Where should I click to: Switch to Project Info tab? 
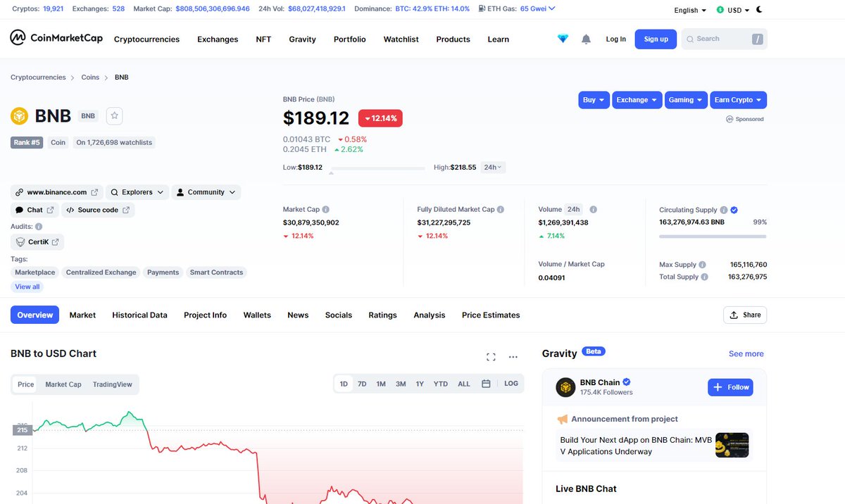[205, 315]
